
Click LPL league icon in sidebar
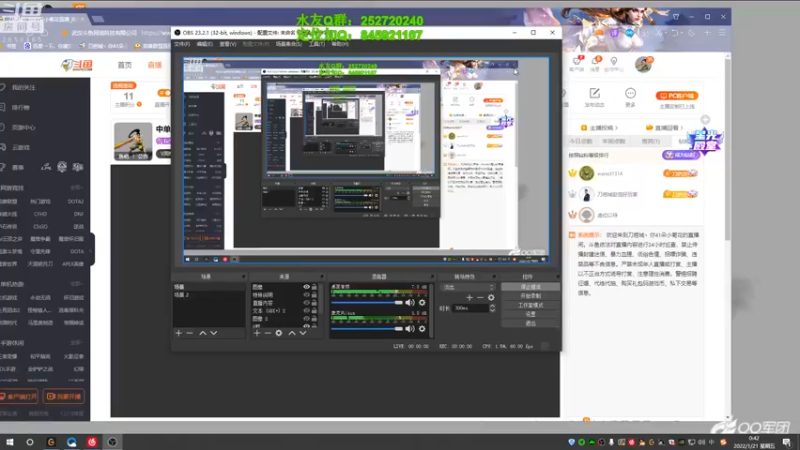(46, 167)
